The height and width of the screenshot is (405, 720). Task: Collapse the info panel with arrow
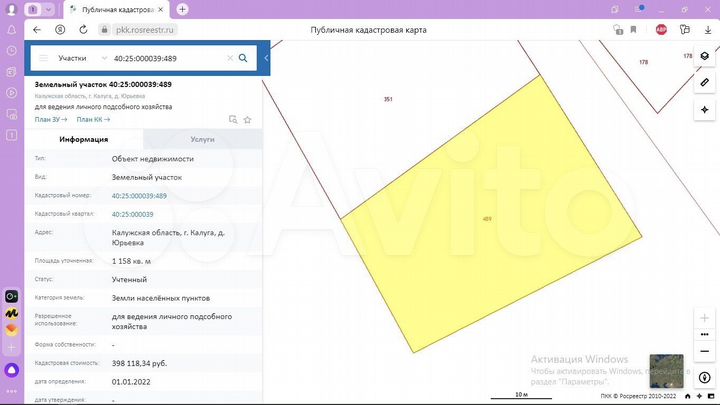(266, 58)
